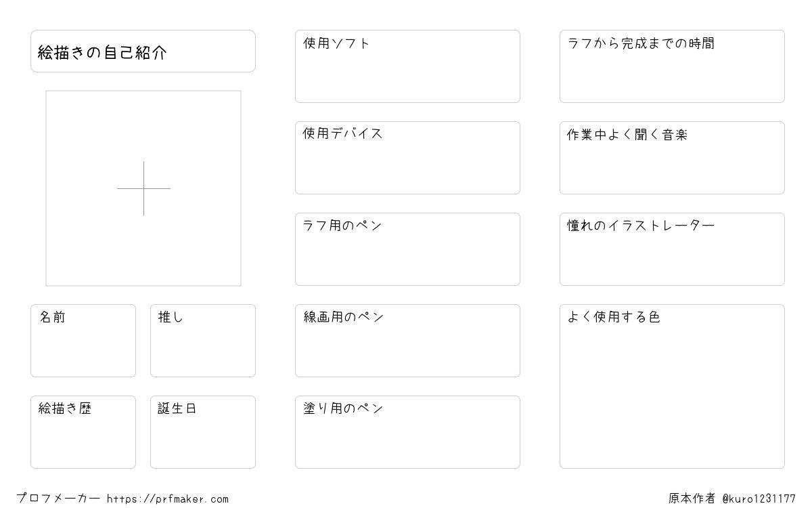This screenshot has height=508, width=812.
Task: Click the 使用ソフト software field
Action: tap(407, 66)
